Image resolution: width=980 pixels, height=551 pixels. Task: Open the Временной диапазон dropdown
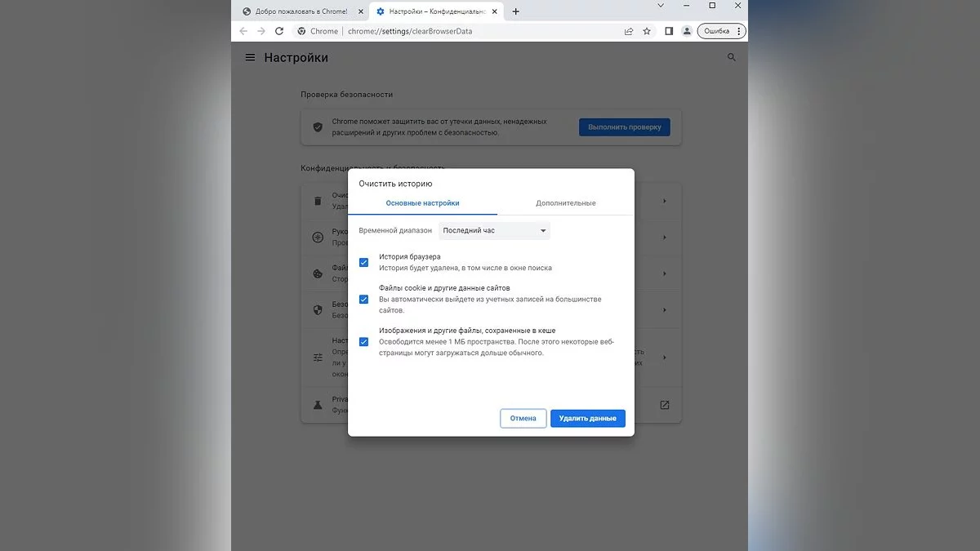coord(494,231)
